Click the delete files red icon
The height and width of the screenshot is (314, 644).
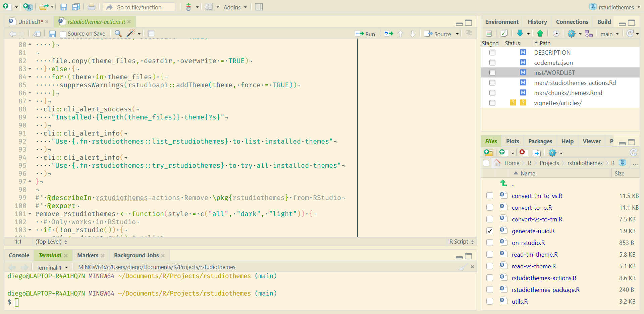[522, 152]
